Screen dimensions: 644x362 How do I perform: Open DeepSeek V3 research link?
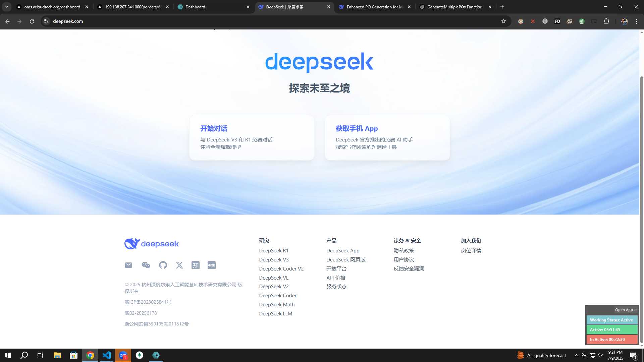(274, 260)
